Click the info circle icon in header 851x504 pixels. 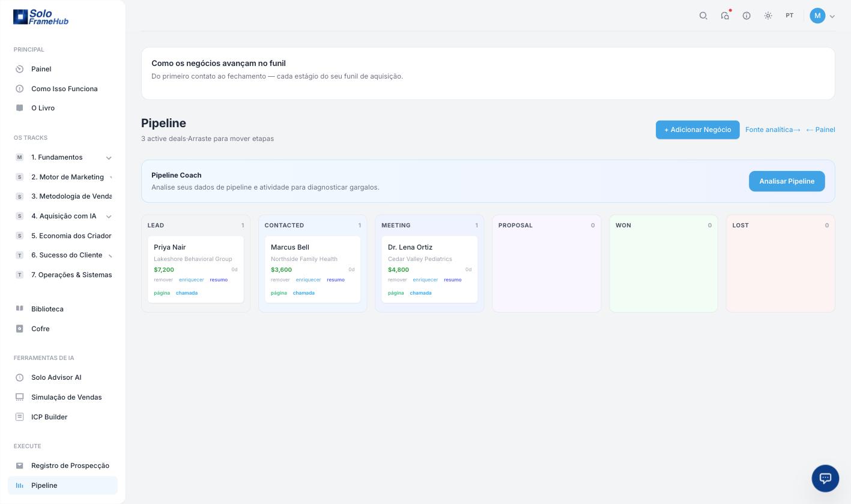point(747,16)
